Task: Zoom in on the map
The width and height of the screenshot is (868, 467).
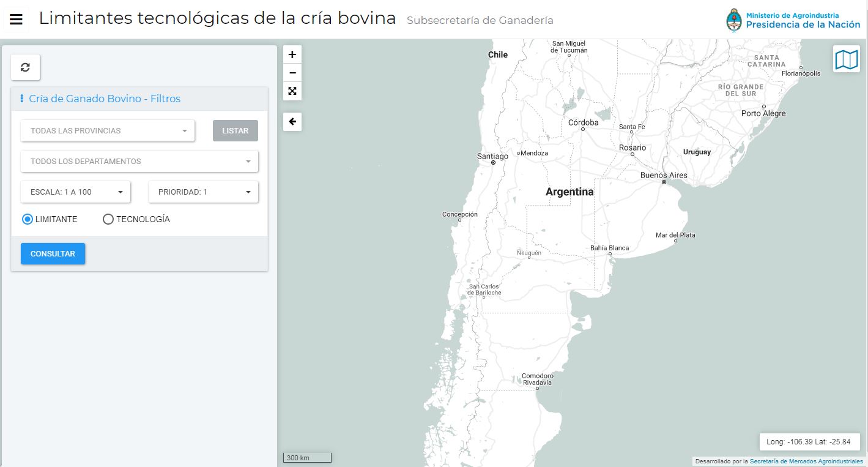Action: coord(292,54)
